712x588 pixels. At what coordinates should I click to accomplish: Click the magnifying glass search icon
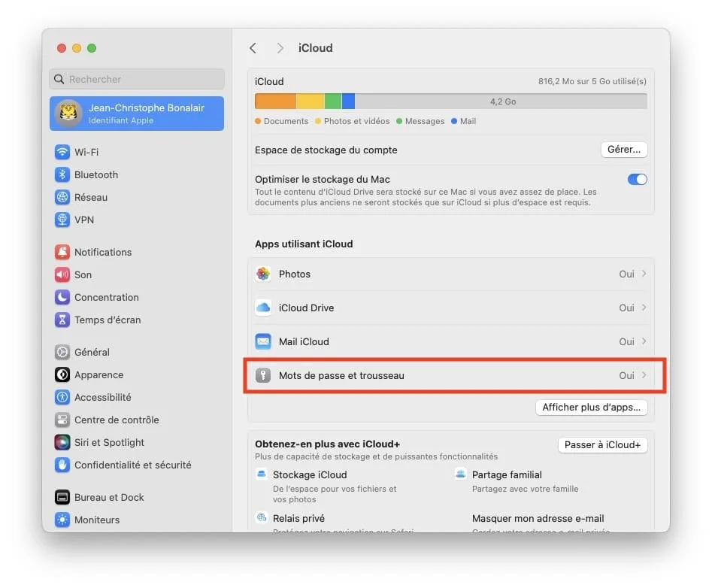(x=59, y=80)
